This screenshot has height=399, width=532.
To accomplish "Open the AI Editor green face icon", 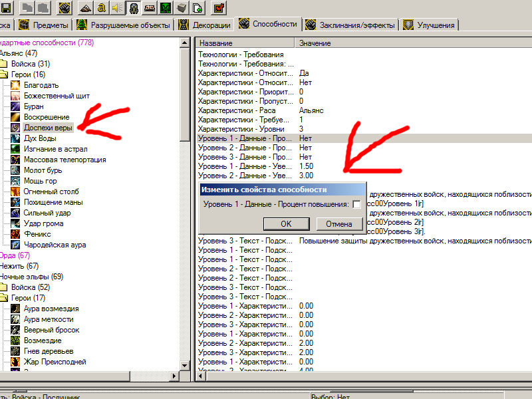I will pyautogui.click(x=165, y=7).
